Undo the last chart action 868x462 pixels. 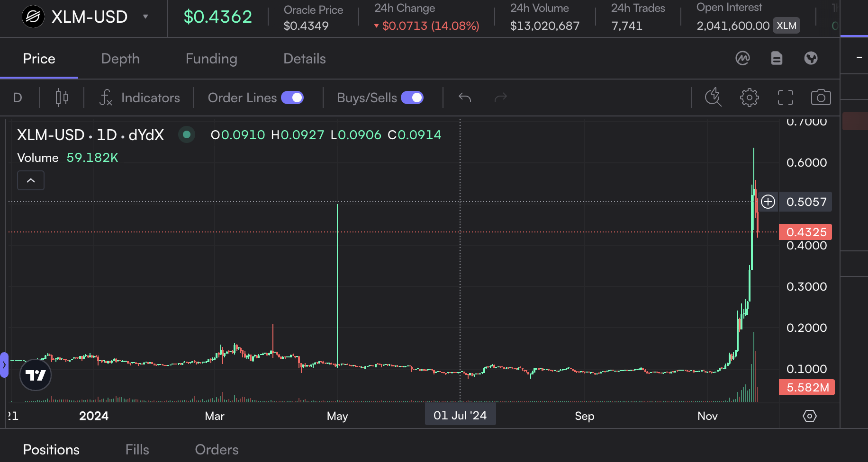465,98
